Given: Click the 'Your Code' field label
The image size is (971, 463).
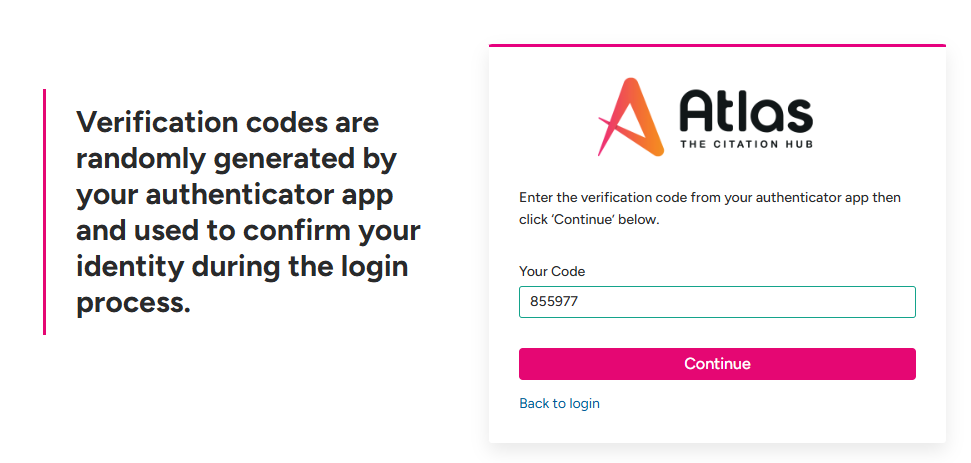Looking at the screenshot, I should [x=552, y=271].
